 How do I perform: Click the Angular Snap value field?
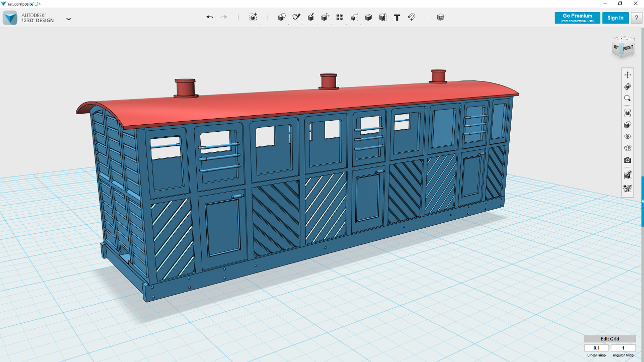[623, 348]
